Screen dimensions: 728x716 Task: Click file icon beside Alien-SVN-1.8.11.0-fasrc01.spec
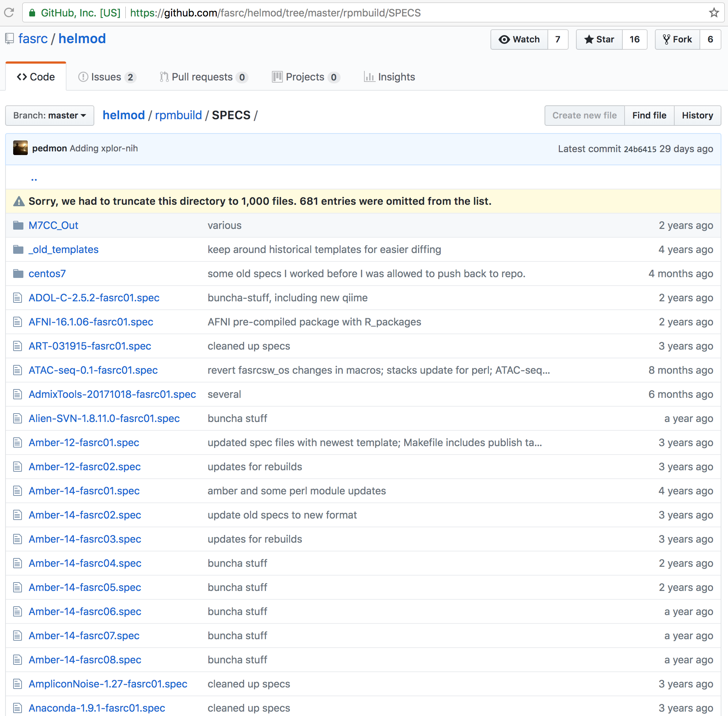[18, 418]
